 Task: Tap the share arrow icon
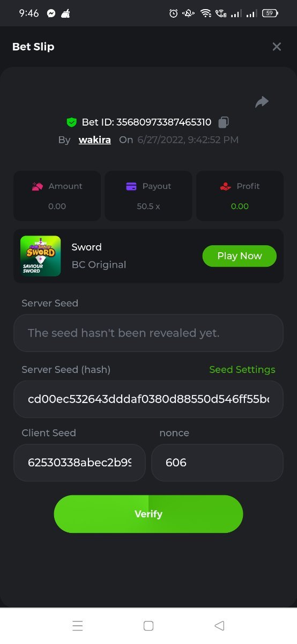point(262,102)
